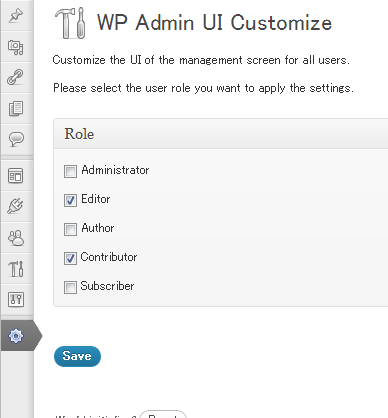The image size is (388, 418).
Task: Open the Pages icon in sidebar
Action: 16,108
